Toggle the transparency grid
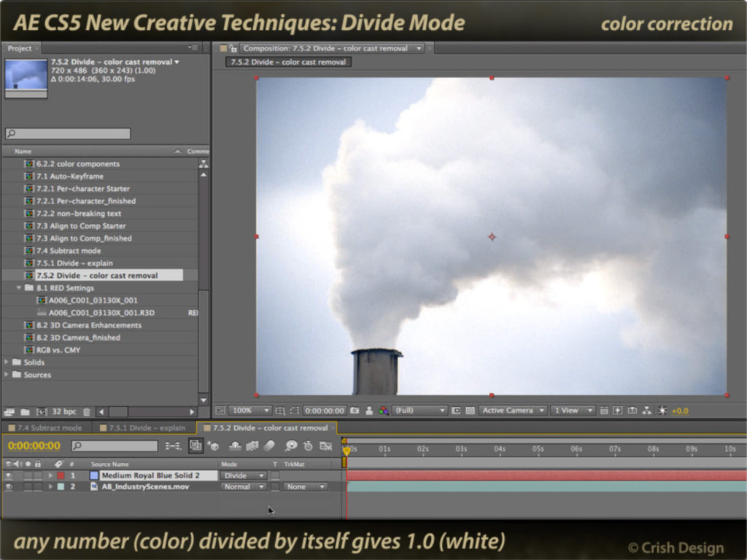Screen dimensions: 747x560 coord(471,411)
